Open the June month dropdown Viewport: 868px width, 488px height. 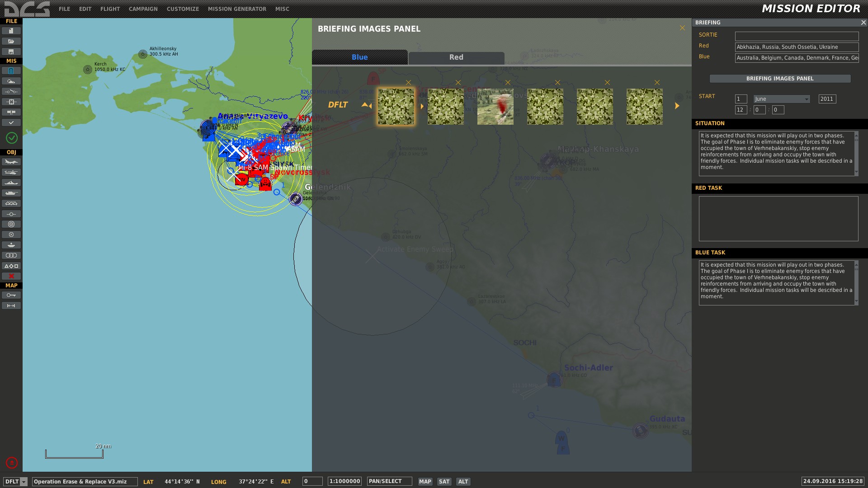(x=782, y=99)
